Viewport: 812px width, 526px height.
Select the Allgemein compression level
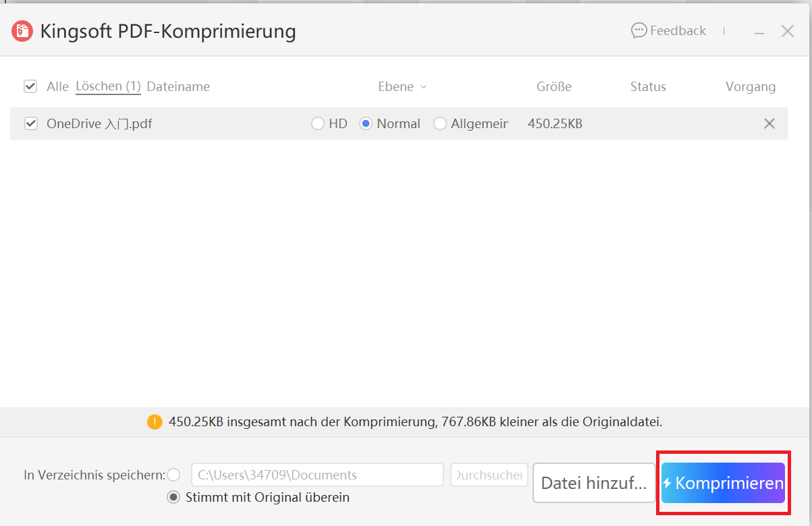[440, 123]
